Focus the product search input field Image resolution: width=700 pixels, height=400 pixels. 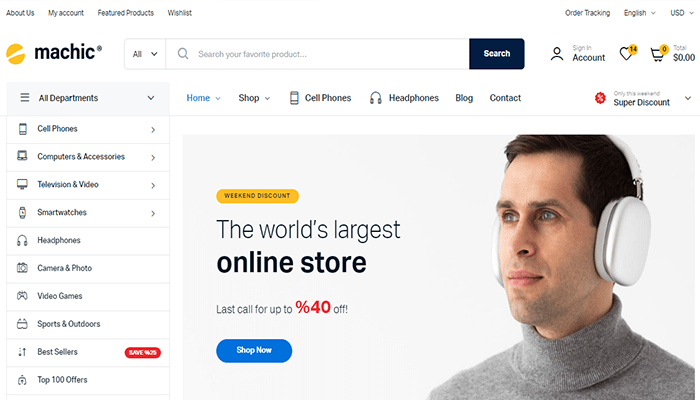pos(317,54)
